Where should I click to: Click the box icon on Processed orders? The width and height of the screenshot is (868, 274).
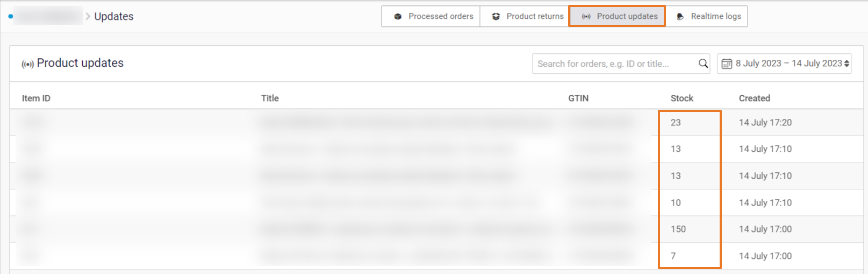tap(398, 17)
